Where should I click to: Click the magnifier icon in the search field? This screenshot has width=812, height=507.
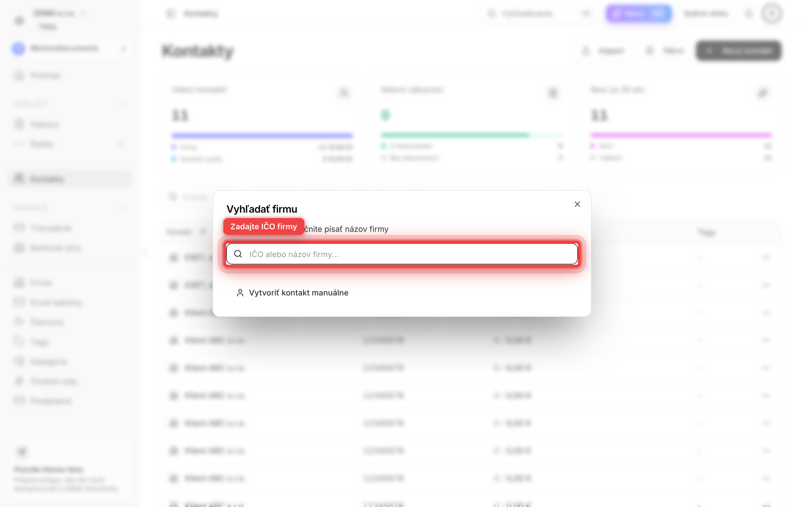(x=238, y=254)
